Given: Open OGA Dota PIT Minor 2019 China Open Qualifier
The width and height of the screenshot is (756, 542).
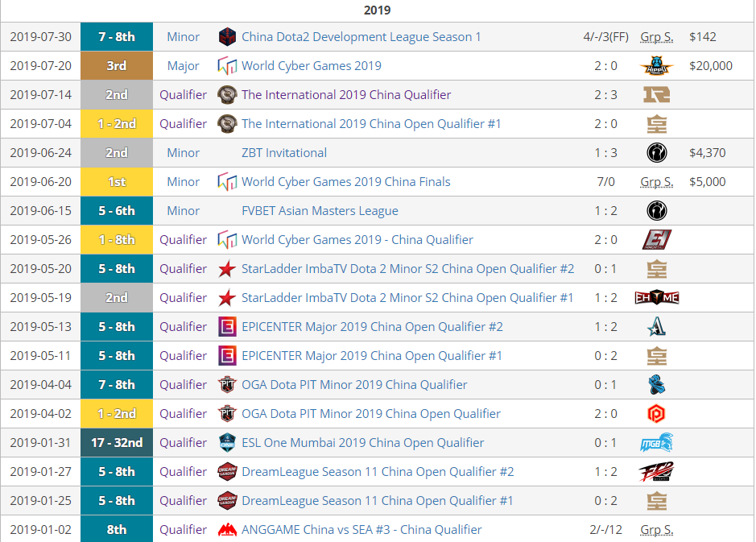Looking at the screenshot, I should 370,414.
